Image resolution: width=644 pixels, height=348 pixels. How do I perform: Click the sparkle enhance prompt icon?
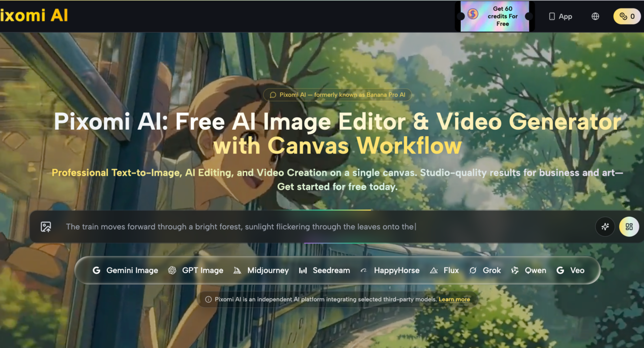[605, 227]
